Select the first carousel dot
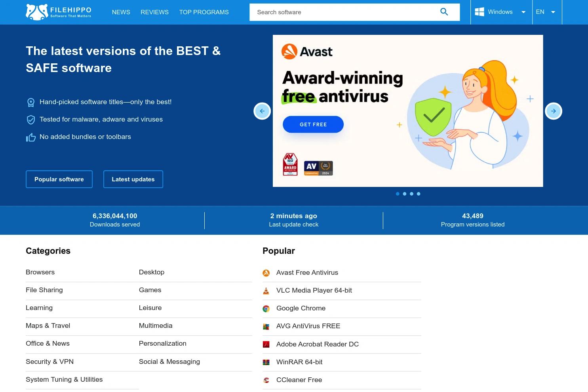Screen dimensions: 588x392 coord(398,194)
